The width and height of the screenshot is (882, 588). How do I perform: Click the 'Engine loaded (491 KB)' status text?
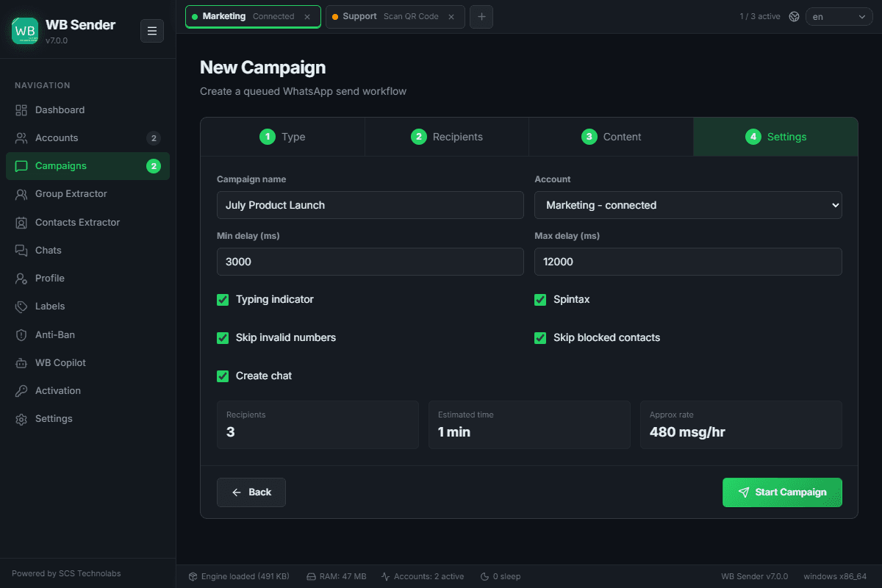pos(245,576)
